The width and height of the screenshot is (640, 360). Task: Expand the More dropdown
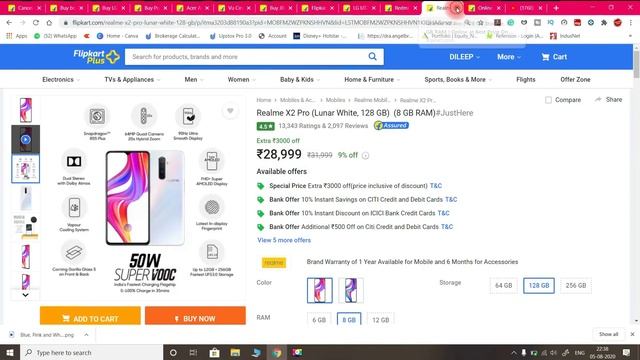[509, 57]
